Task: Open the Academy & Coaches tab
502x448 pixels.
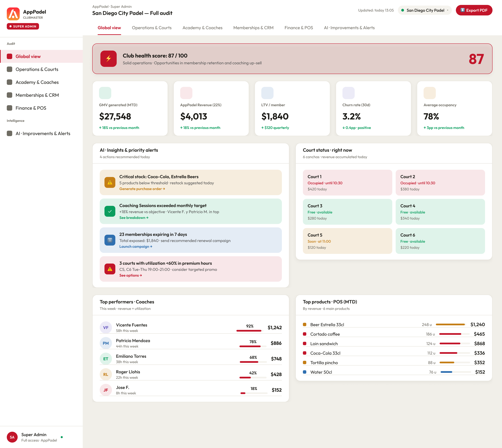Action: (202, 28)
